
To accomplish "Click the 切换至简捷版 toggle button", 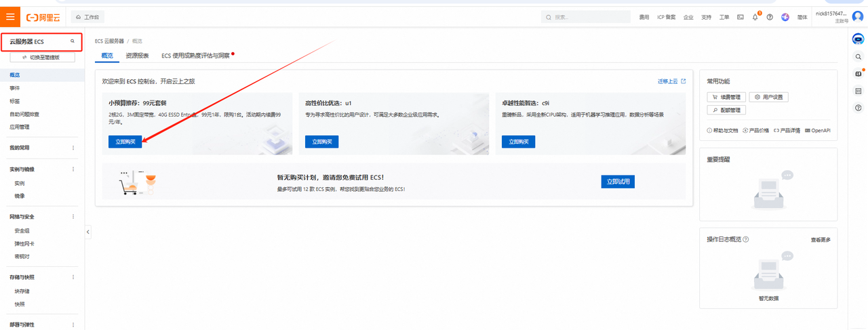I will 42,58.
